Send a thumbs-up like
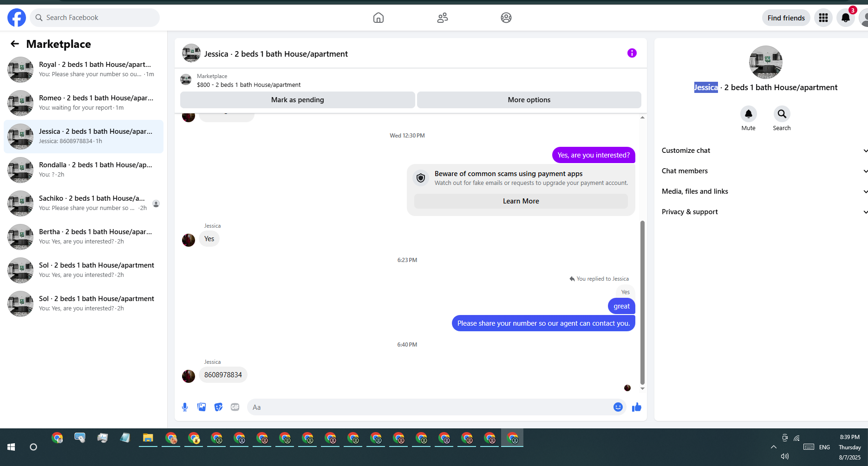The width and height of the screenshot is (868, 466). pos(637,407)
